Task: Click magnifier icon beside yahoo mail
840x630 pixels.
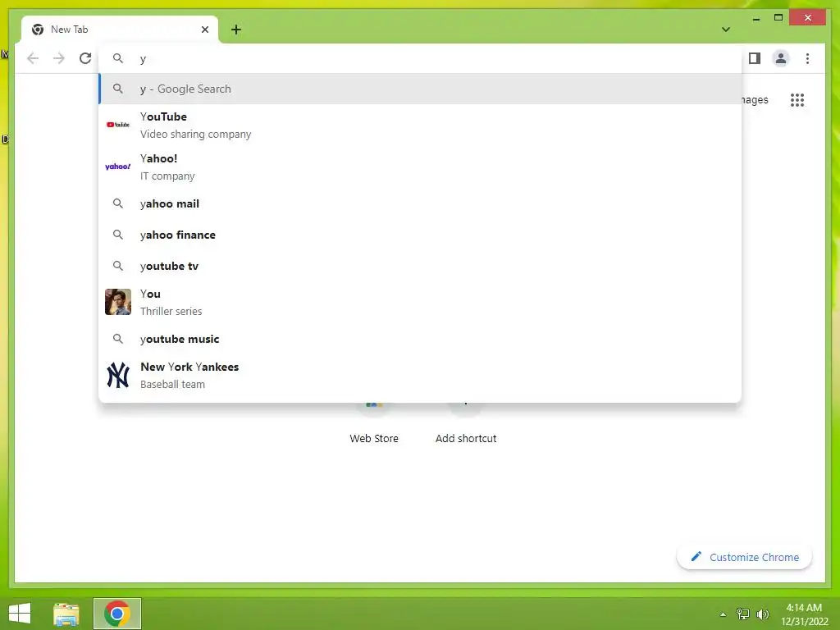Action: click(118, 203)
